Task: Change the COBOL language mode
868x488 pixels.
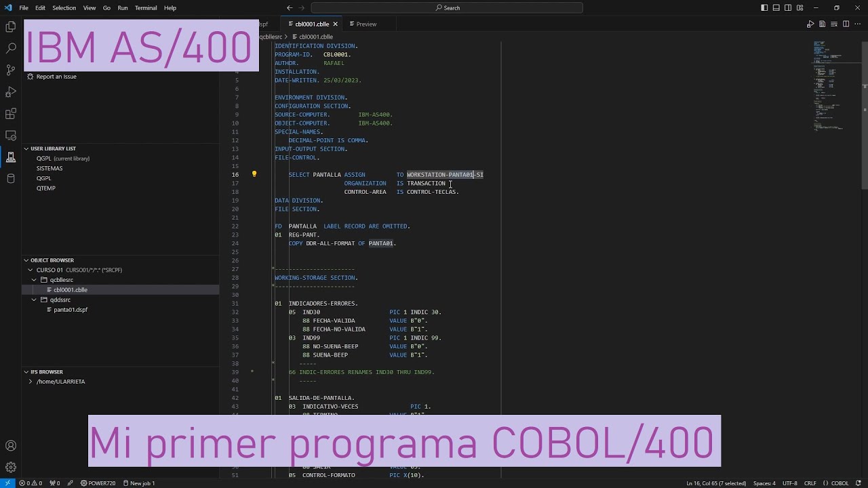Action: pyautogui.click(x=840, y=483)
